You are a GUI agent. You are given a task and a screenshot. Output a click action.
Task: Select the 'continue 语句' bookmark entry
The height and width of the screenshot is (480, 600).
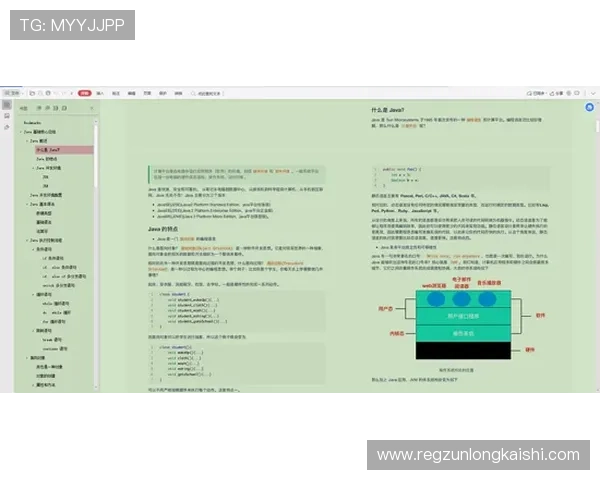[x=56, y=347]
